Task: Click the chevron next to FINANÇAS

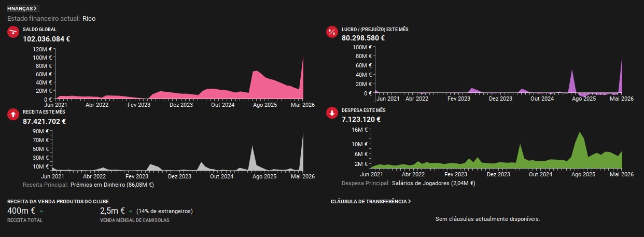Action: 35,8
